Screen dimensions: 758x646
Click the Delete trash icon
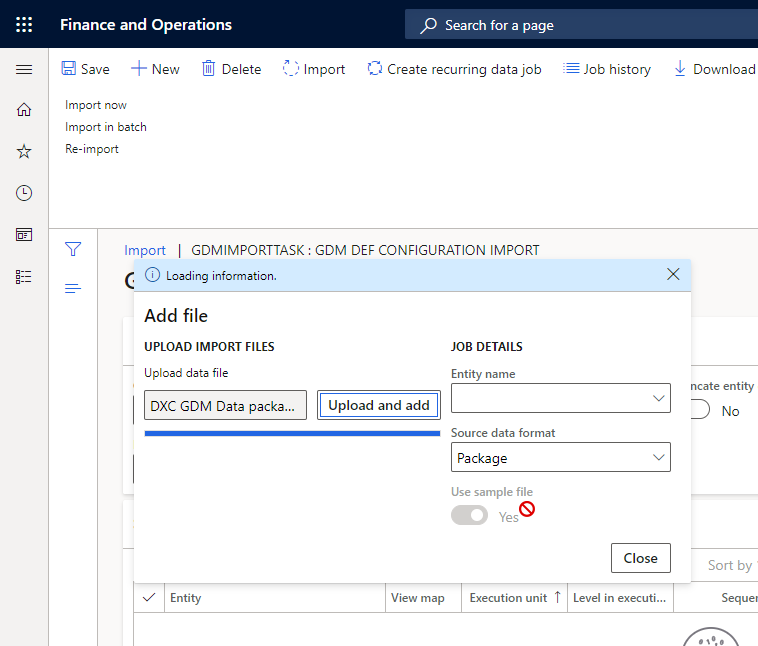click(x=208, y=68)
